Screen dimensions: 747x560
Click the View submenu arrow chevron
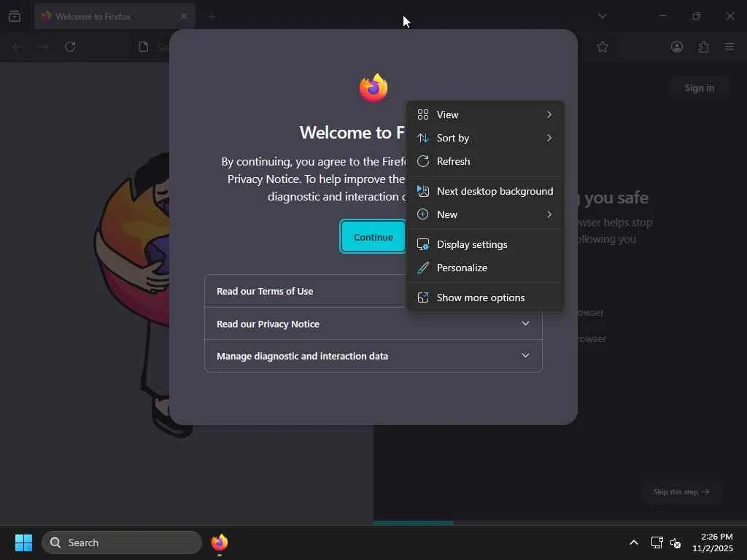(549, 114)
